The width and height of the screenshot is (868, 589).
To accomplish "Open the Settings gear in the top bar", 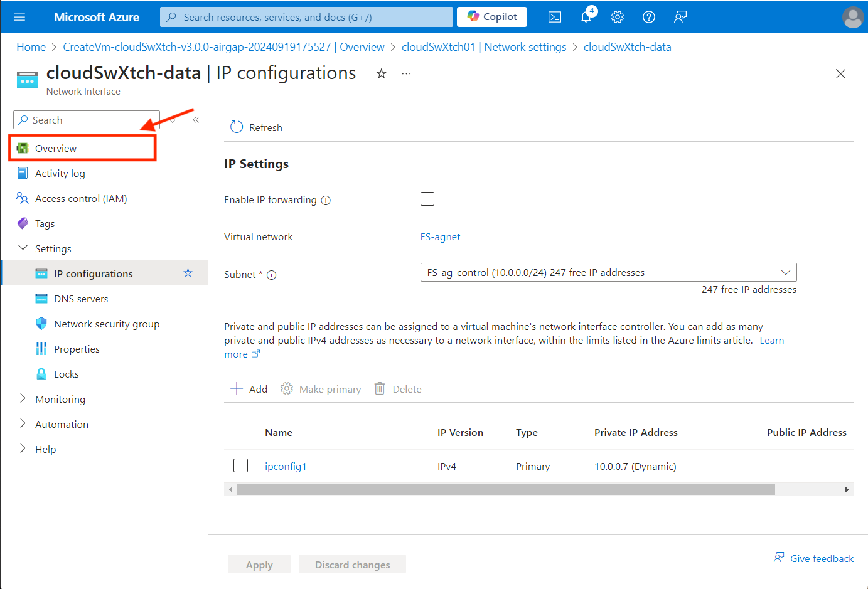I will point(618,17).
